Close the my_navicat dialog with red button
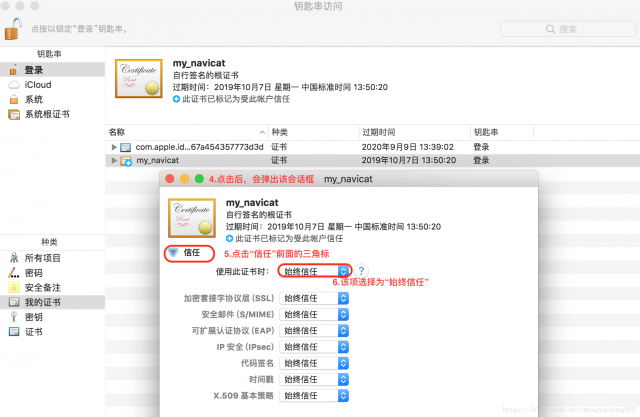The image size is (640, 417). [x=170, y=179]
